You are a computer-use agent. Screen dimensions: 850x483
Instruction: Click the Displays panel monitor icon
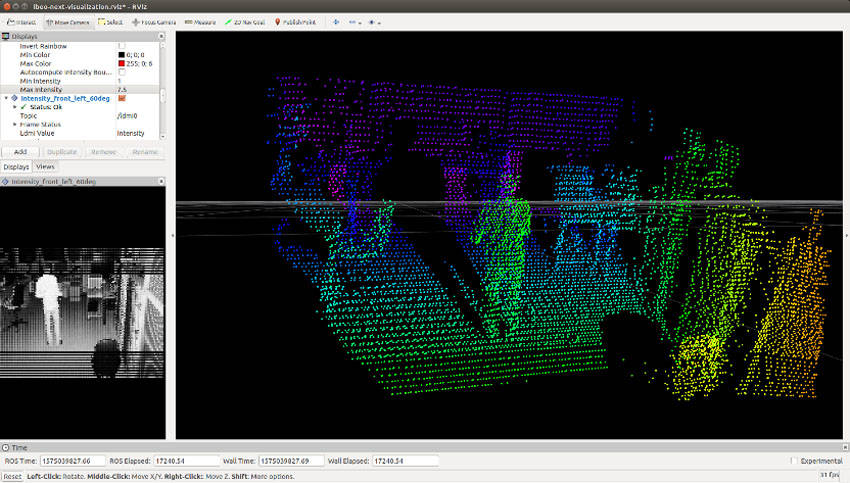[x=6, y=36]
